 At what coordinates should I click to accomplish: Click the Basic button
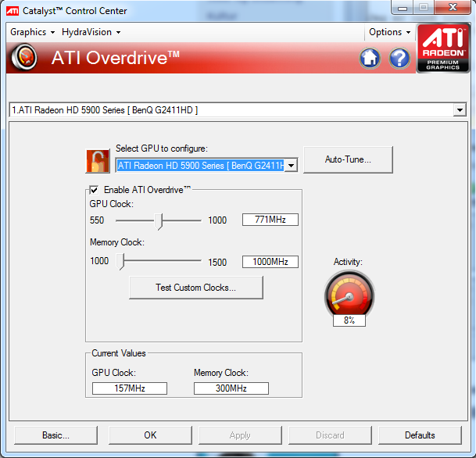click(55, 435)
